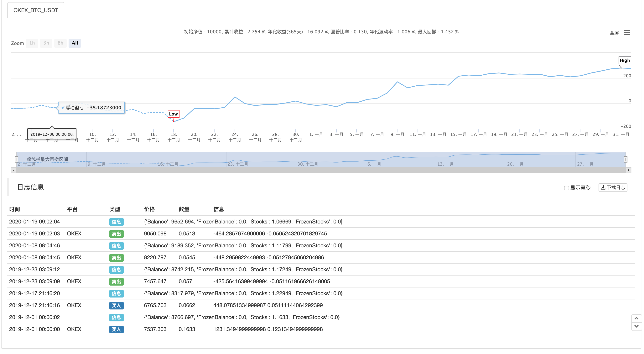Switch to the OKEX_BTC_USDT tab
The image size is (644, 354).
point(36,10)
